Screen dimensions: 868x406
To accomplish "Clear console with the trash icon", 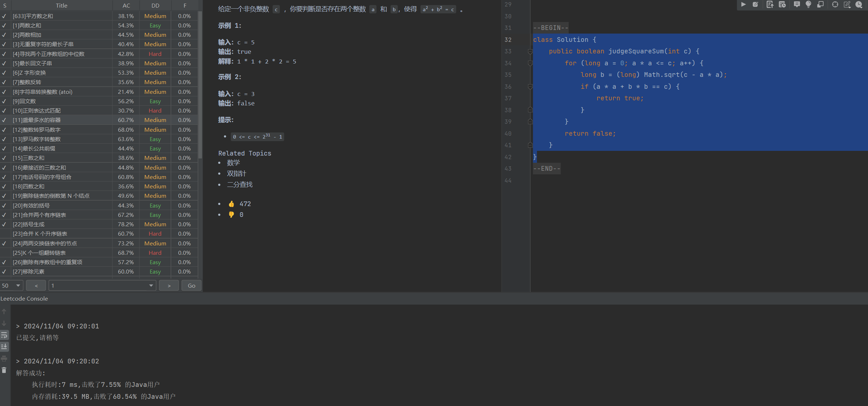I will 4,370.
